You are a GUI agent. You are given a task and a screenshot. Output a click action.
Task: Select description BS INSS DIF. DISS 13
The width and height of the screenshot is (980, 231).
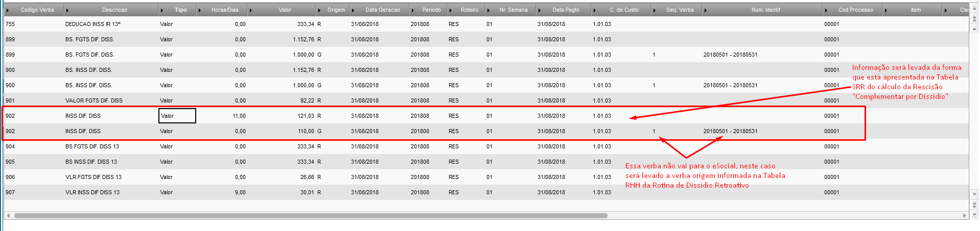tap(91, 162)
